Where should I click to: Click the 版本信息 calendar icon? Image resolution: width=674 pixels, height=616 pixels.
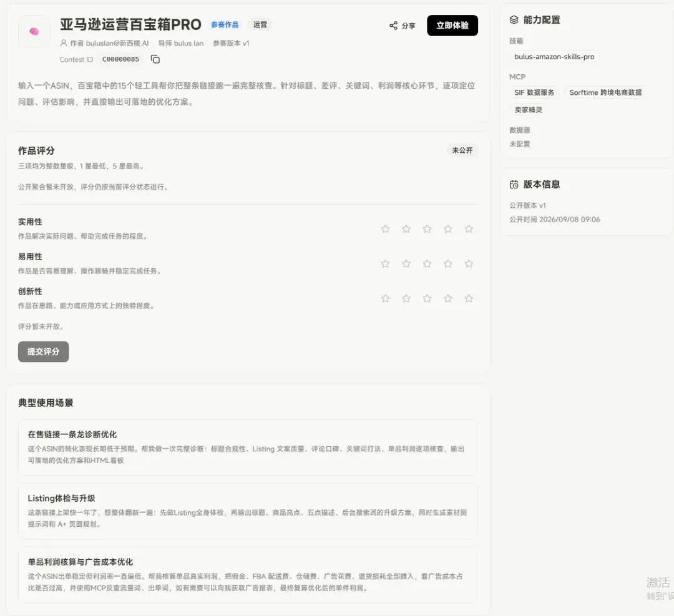(514, 184)
